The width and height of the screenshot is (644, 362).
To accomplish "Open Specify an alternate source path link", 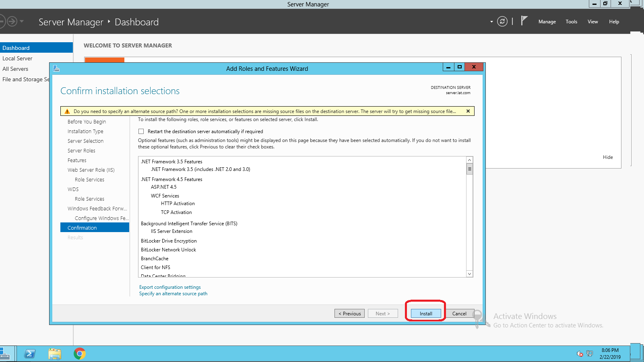I will pos(173,294).
